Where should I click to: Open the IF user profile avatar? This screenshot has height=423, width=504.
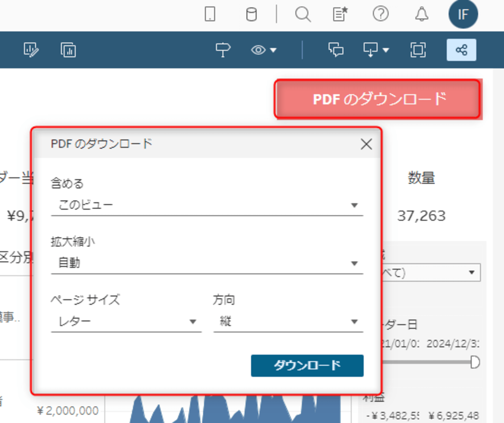(463, 14)
